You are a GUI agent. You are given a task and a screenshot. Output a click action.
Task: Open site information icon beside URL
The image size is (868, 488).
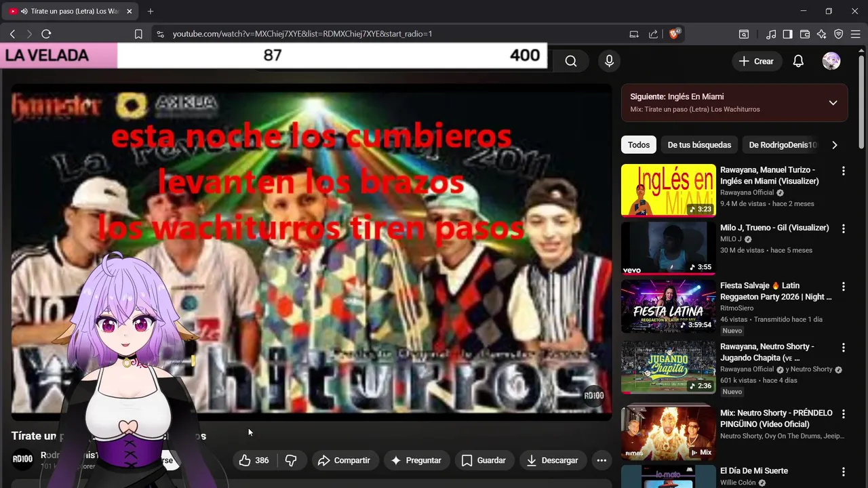(x=160, y=34)
